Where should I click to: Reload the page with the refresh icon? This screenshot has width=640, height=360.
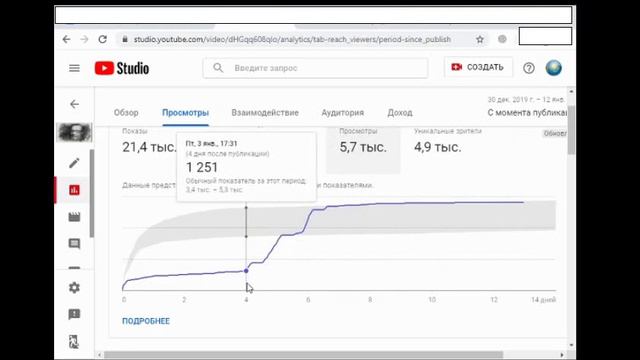tap(102, 39)
